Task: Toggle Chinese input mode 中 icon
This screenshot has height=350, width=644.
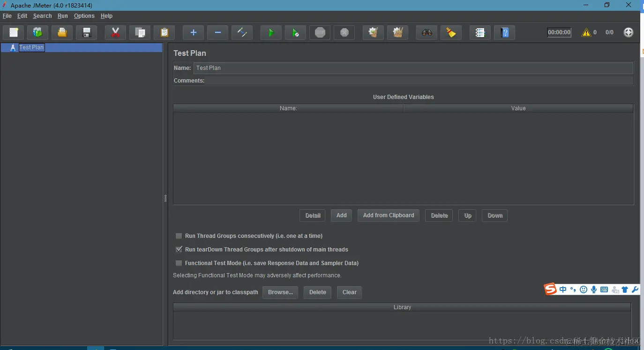Action: 563,289
